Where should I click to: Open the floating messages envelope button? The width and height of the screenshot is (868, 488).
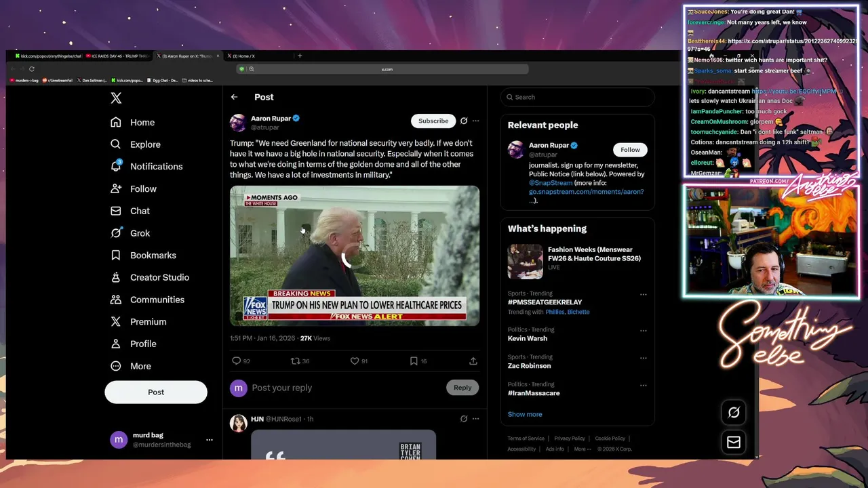[x=734, y=442]
